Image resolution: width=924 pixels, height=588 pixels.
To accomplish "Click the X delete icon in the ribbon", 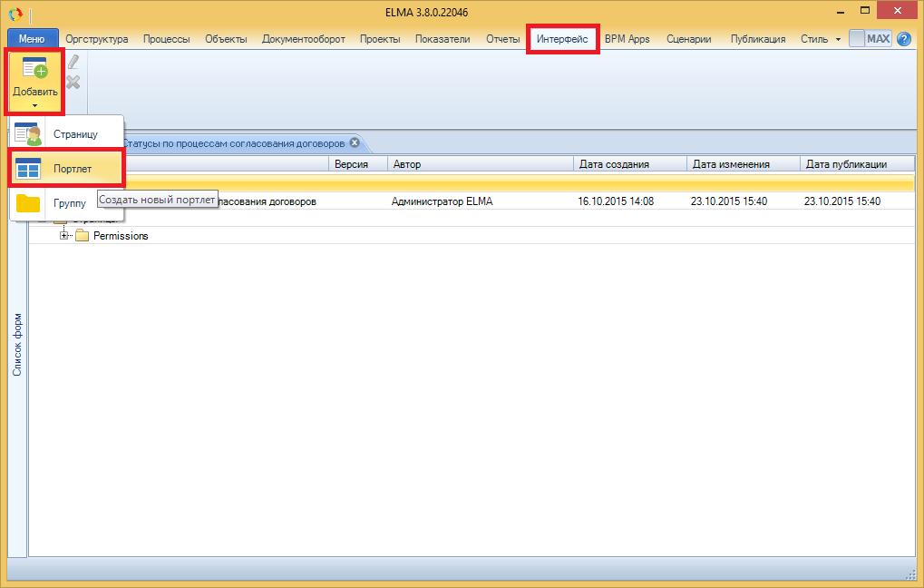I will [73, 83].
